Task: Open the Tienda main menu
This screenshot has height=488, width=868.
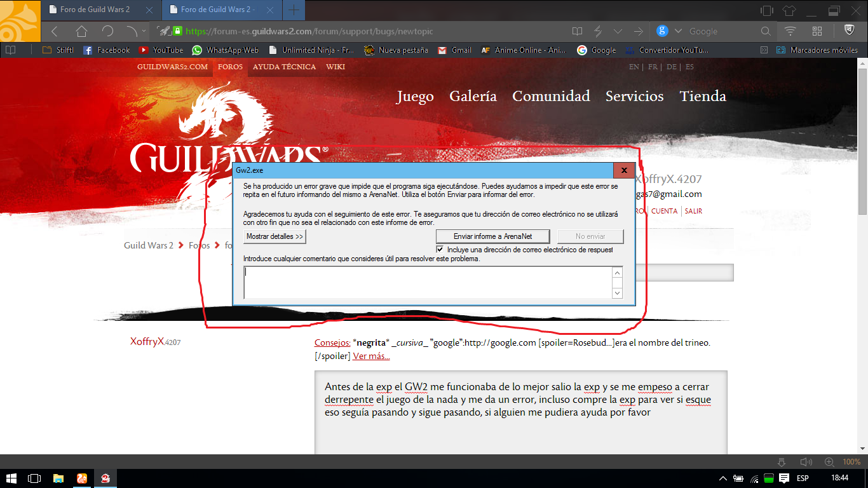Action: 703,97
